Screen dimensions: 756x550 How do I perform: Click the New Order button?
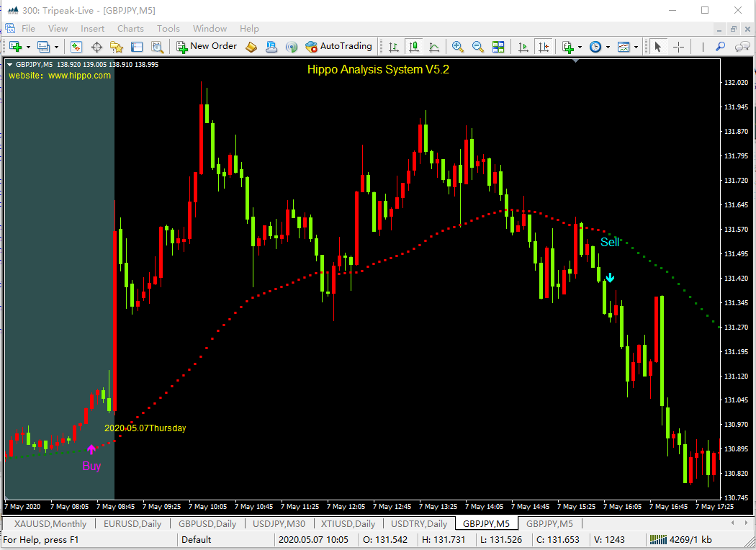207,46
